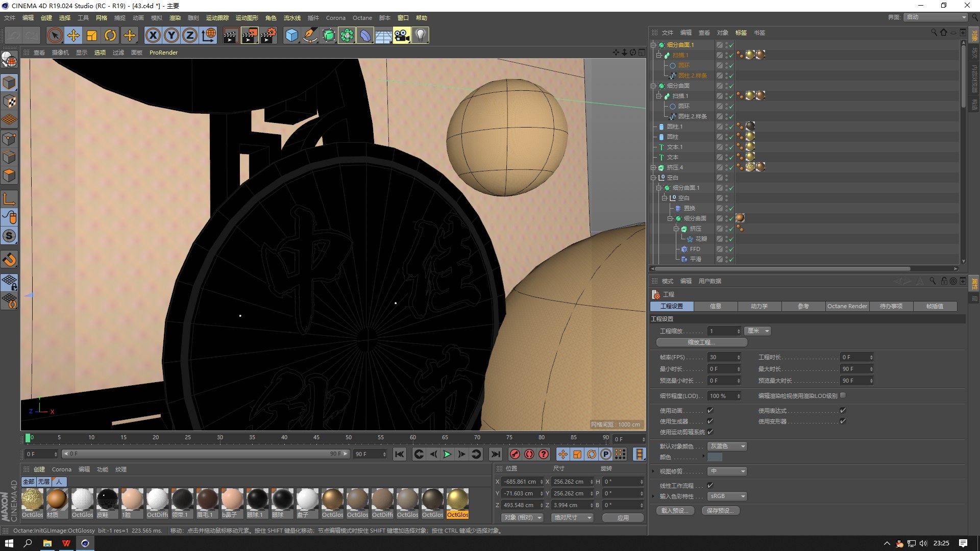Toggle the green enable checkmark for 文本.1
The width and height of the screenshot is (980, 551).
(731, 147)
